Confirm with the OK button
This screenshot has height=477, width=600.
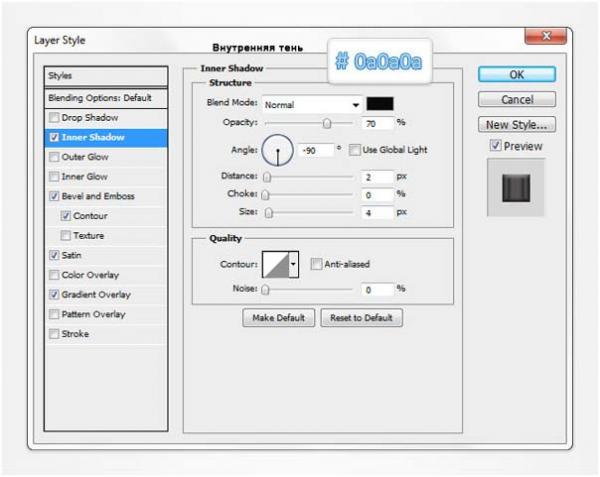click(x=517, y=74)
